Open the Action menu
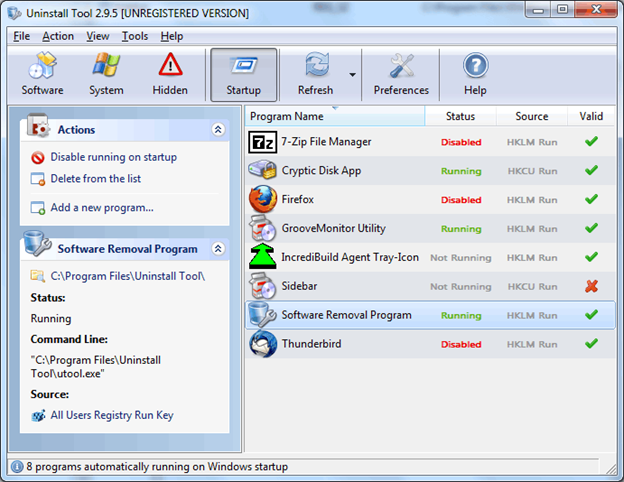Image resolution: width=624 pixels, height=482 pixels. pyautogui.click(x=58, y=36)
